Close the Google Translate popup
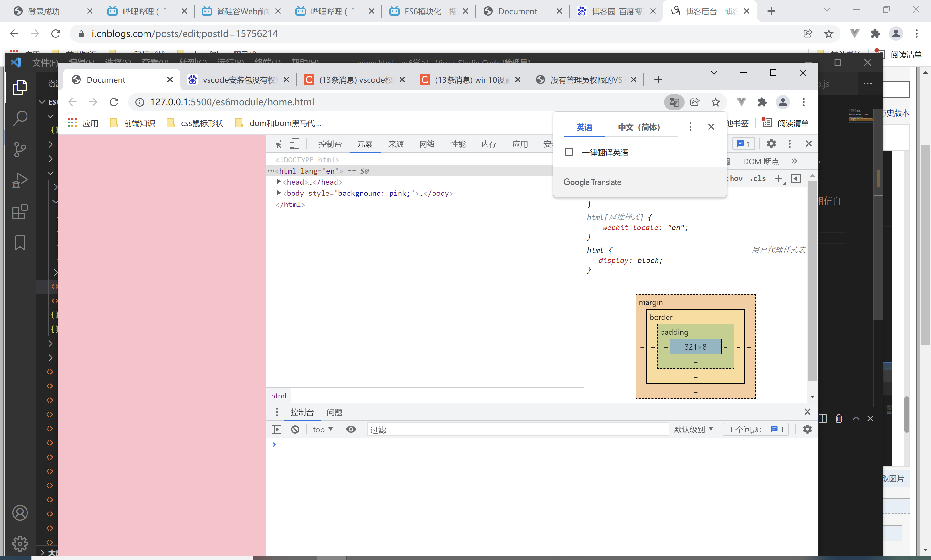 point(711,127)
